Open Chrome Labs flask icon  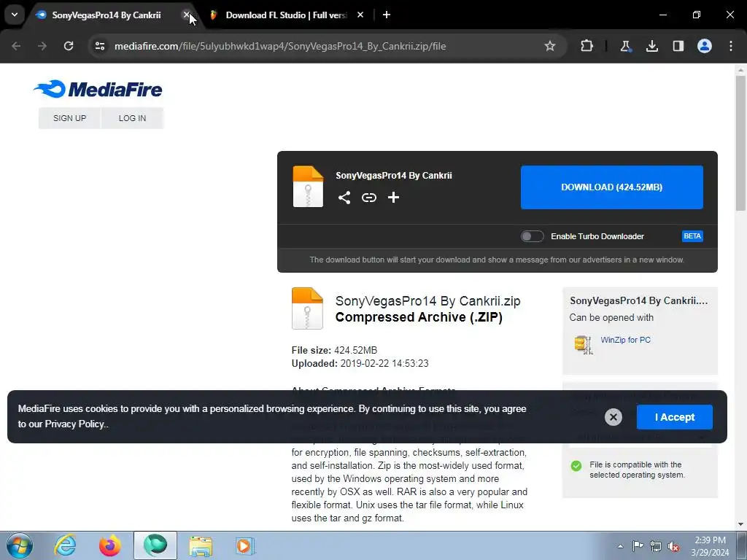(x=625, y=46)
